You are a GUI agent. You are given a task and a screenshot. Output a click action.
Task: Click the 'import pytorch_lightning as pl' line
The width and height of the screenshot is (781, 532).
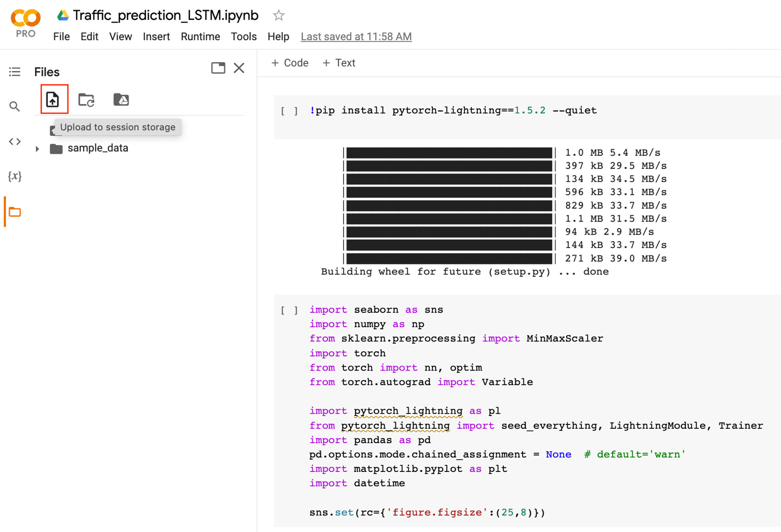pos(405,411)
